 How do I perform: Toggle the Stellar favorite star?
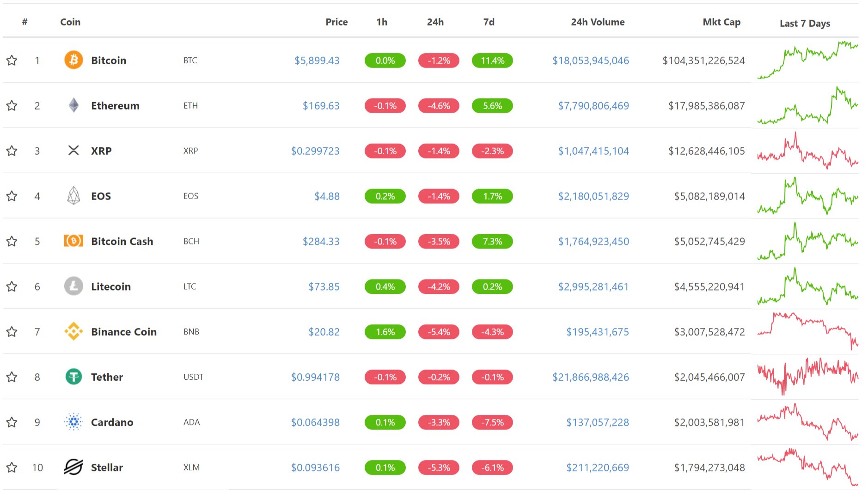[x=12, y=468]
